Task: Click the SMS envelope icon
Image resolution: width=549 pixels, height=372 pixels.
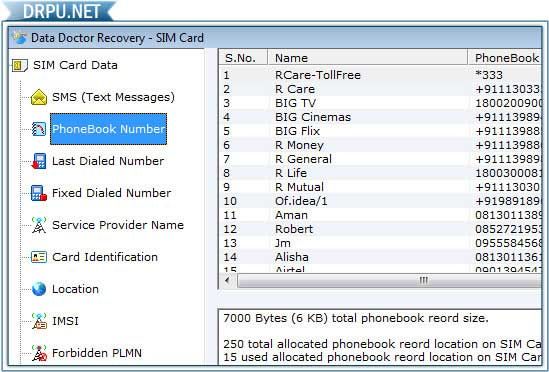Action: pos(39,97)
